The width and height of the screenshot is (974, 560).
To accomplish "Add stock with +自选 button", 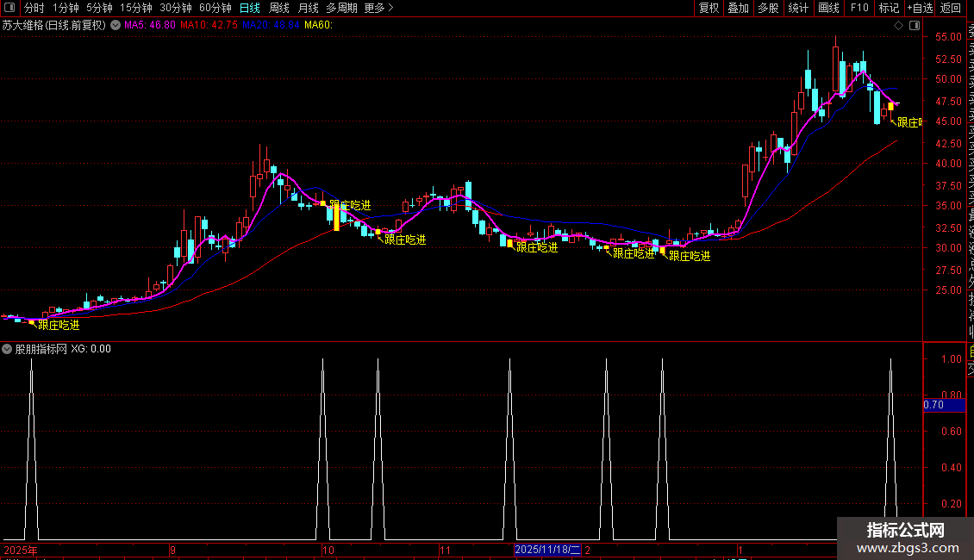I will 919,9.
